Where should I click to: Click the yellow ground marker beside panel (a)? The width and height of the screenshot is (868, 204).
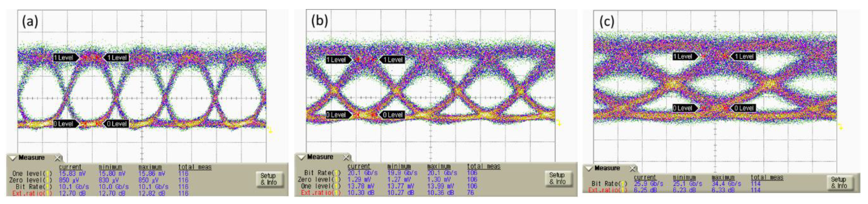coord(270,130)
